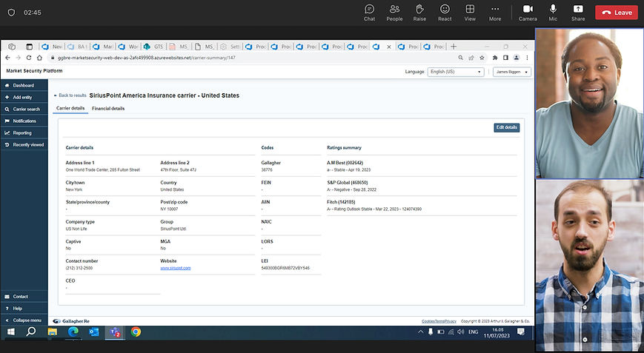644x353 pixels.
Task: Raise your hand in the meeting
Action: pyautogui.click(x=419, y=13)
